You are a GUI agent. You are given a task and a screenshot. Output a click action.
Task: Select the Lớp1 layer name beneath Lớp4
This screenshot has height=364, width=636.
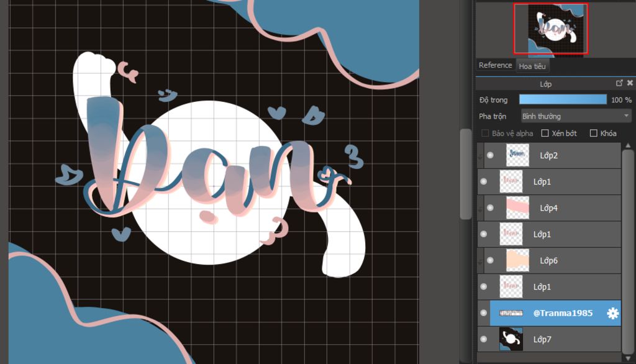coord(542,235)
